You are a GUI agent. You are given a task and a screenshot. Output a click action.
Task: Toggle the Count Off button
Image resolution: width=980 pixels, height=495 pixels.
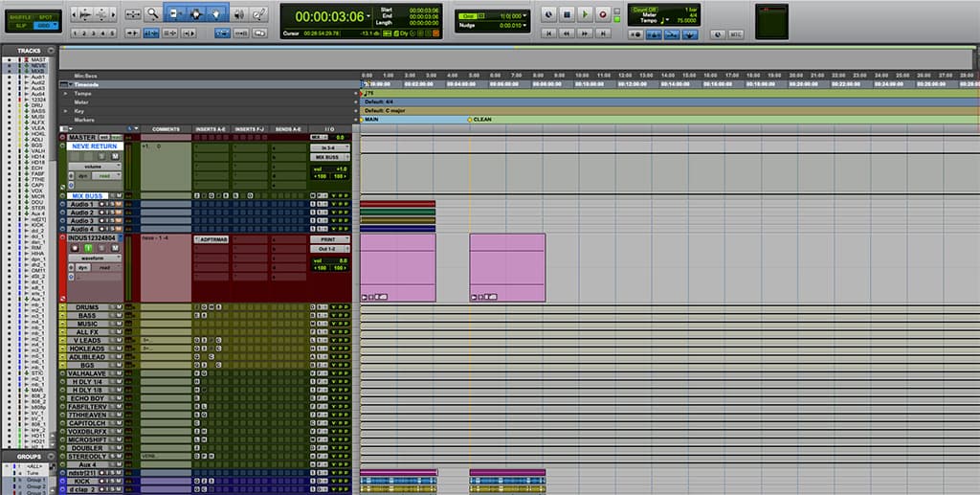644,10
